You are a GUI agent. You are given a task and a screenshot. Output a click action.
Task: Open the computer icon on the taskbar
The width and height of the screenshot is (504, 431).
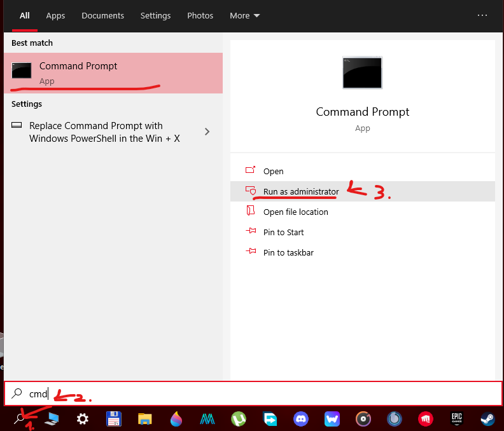(x=52, y=419)
